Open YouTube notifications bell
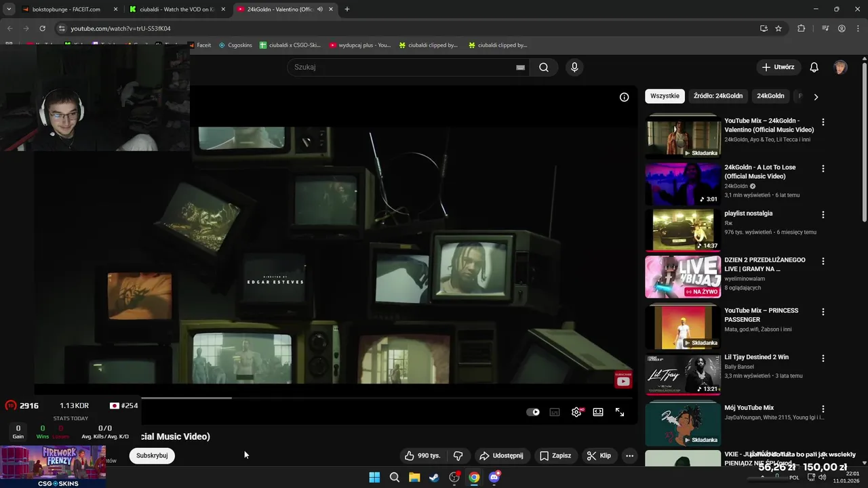 point(814,67)
